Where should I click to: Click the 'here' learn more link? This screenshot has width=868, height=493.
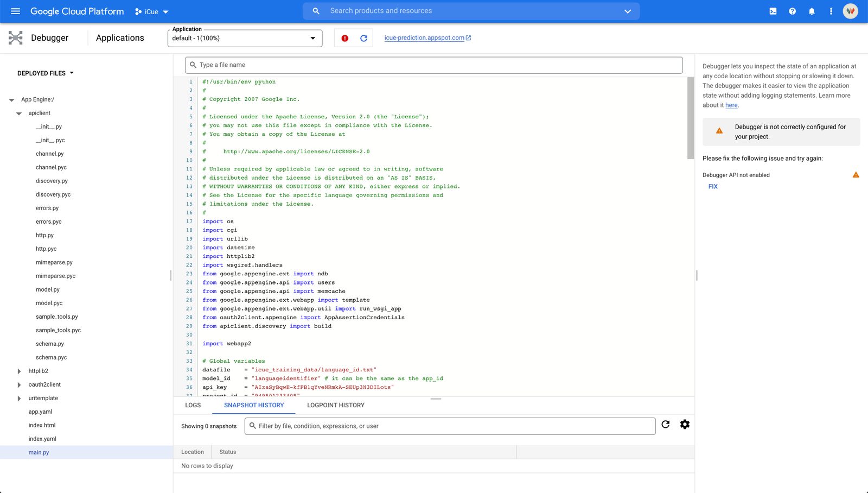click(x=731, y=105)
